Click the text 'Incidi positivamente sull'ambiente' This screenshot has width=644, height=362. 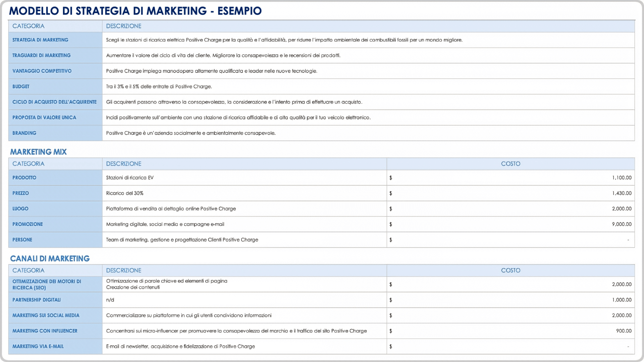(238, 118)
